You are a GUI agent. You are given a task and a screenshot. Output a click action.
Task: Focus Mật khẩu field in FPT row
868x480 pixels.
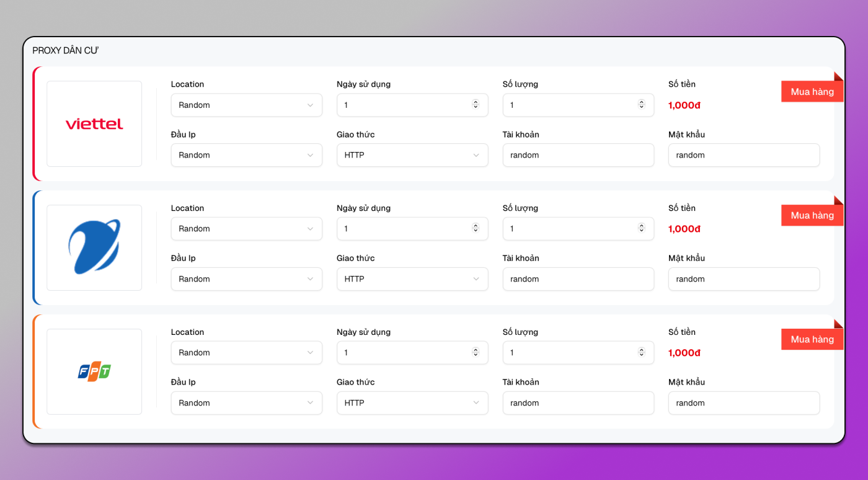click(744, 402)
